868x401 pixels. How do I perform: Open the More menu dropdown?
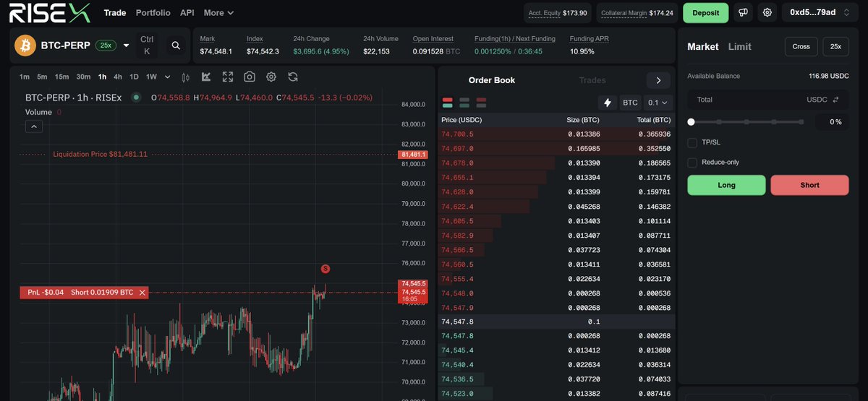point(218,13)
